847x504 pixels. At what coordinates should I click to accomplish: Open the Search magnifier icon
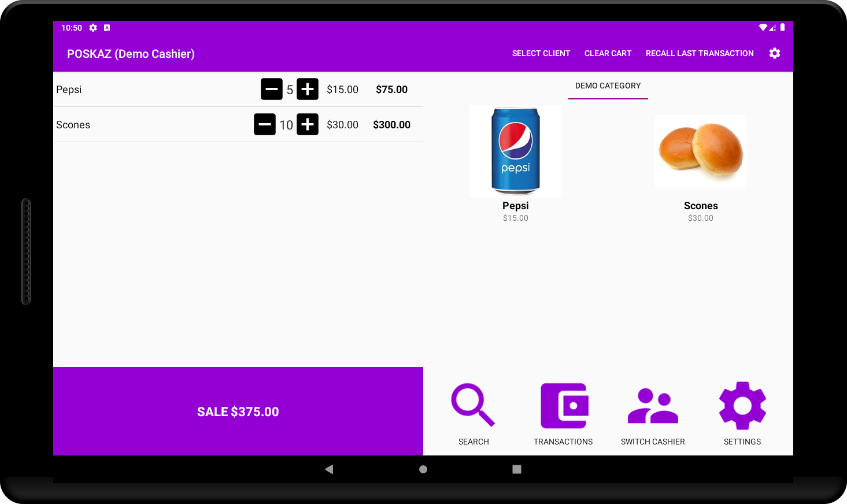click(x=474, y=405)
